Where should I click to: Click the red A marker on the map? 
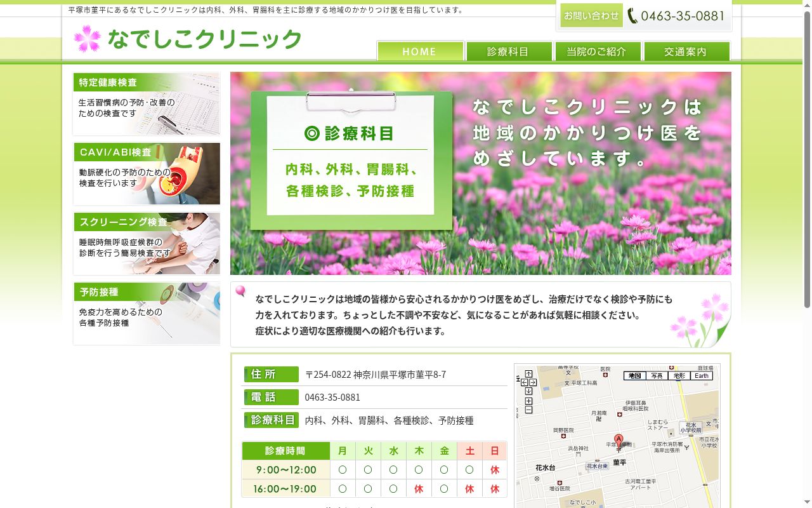[619, 441]
